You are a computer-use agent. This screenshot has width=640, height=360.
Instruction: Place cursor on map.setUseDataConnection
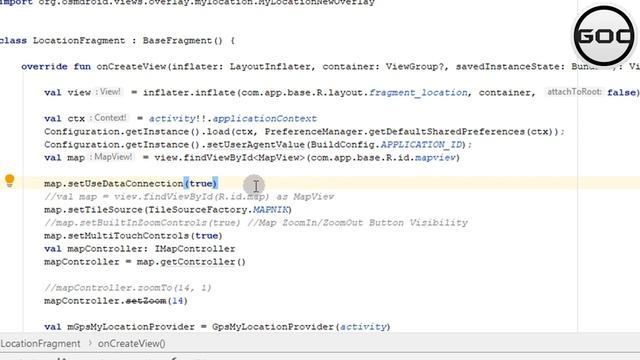pyautogui.click(x=113, y=184)
